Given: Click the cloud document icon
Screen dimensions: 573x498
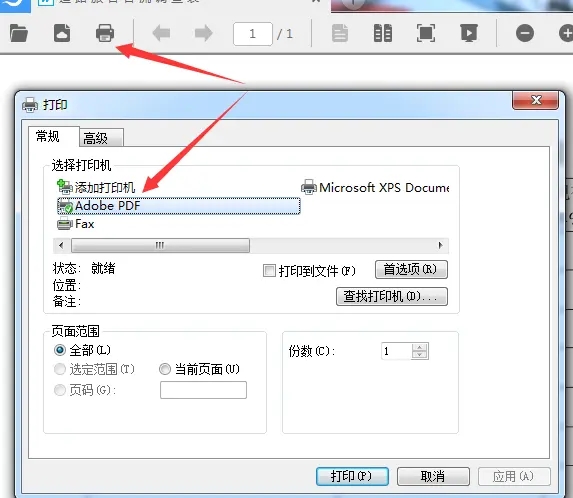Looking at the screenshot, I should coord(62,33).
